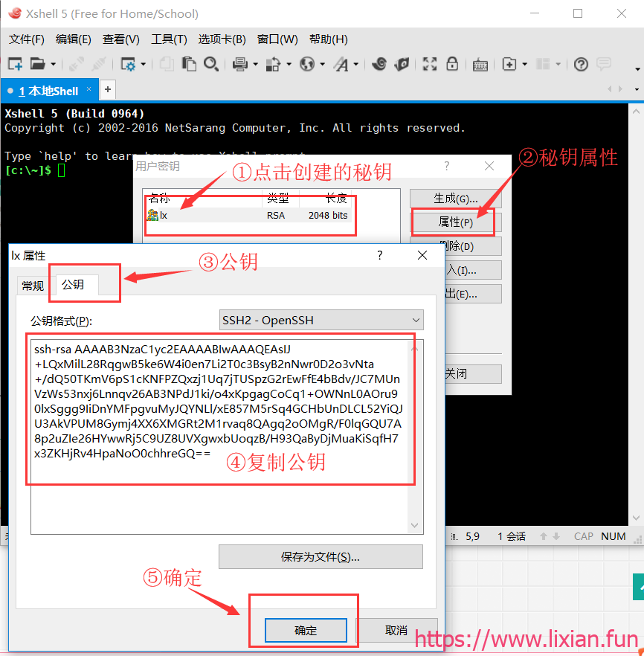Select the lx RSA key row
The height and width of the screenshot is (656, 644).
pos(249,216)
